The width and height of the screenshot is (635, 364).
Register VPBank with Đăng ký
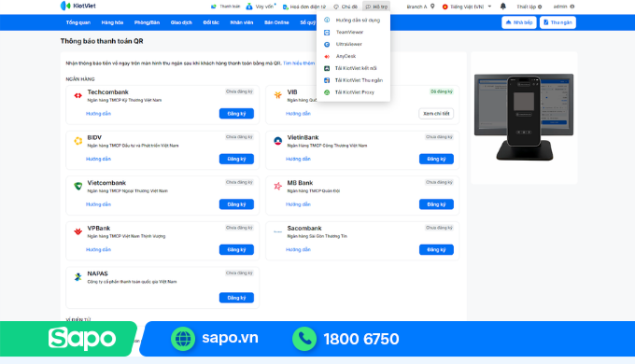236,250
